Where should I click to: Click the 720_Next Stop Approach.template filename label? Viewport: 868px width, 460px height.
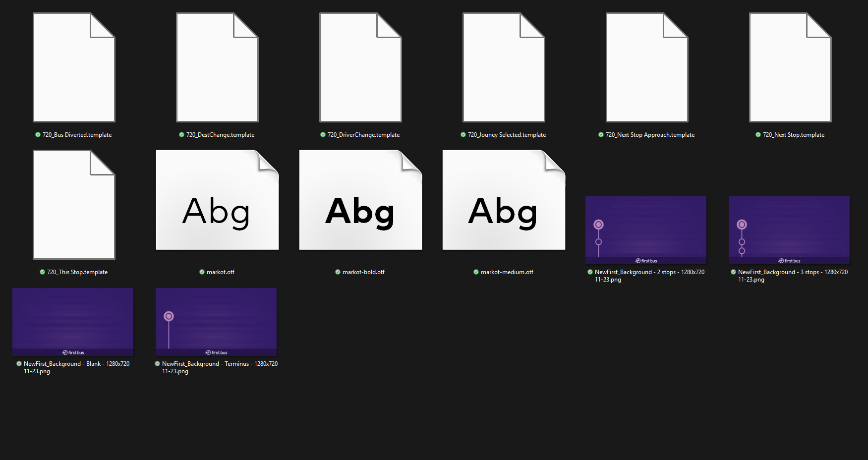click(650, 135)
